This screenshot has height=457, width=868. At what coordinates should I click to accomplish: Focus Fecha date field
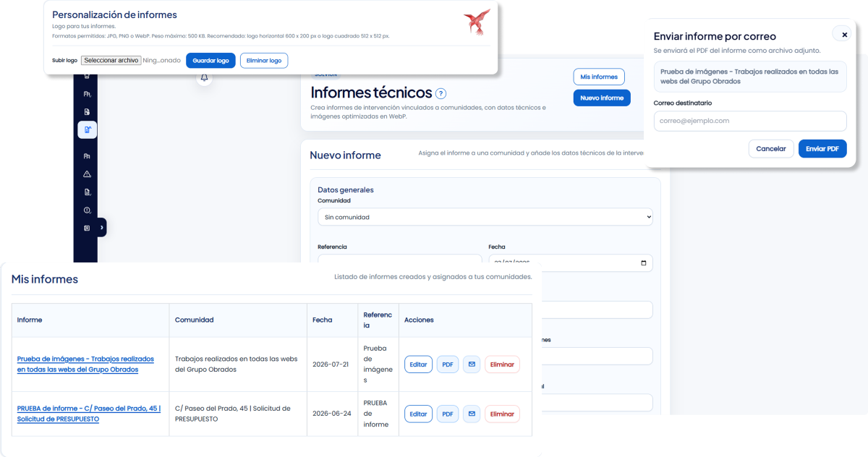(x=571, y=263)
